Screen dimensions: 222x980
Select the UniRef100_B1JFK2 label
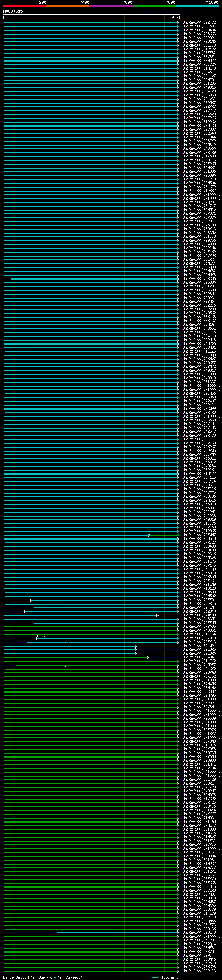pos(199,661)
